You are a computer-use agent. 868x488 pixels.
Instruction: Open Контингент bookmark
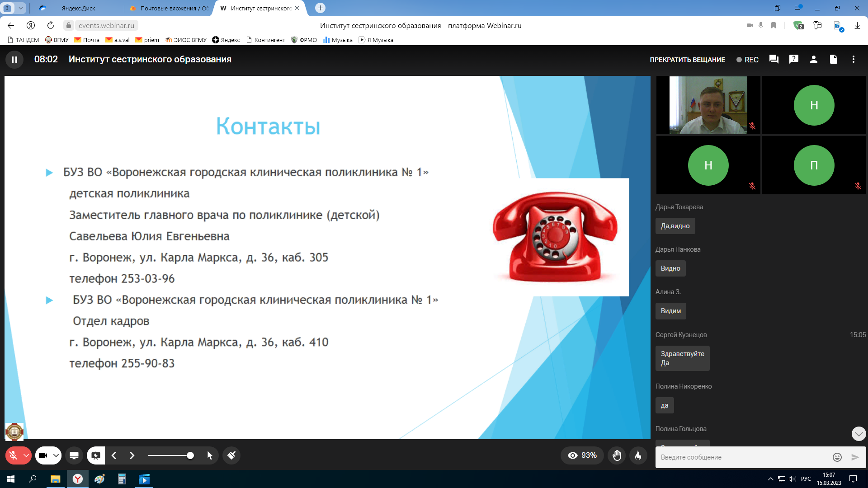point(265,40)
